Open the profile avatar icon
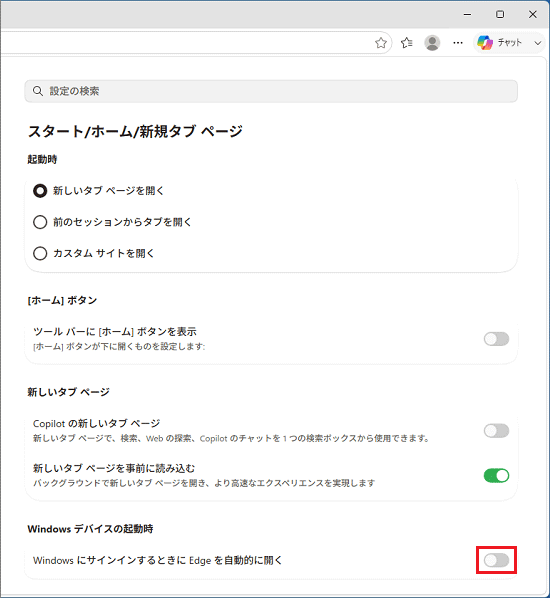Screen dimensions: 550x598 coord(432,43)
